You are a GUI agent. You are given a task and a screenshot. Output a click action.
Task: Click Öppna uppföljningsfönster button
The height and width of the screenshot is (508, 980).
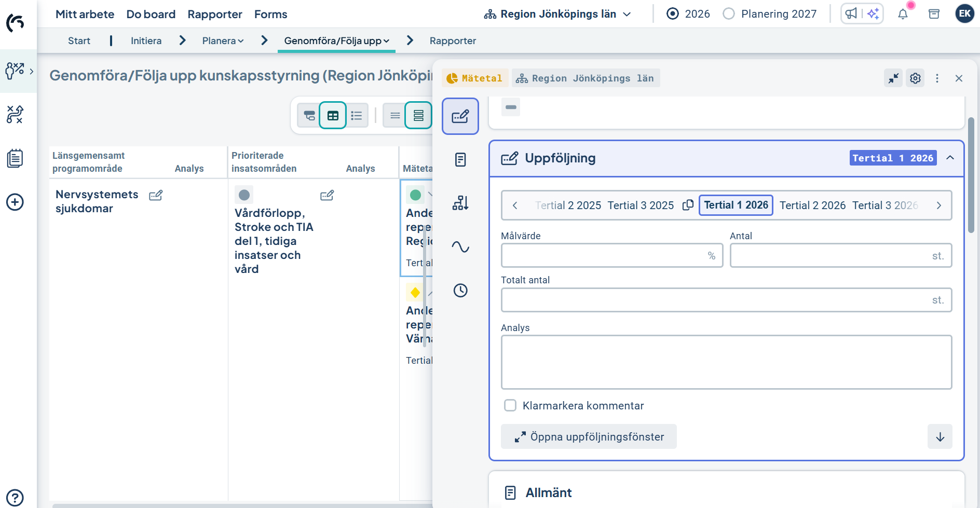pyautogui.click(x=589, y=436)
